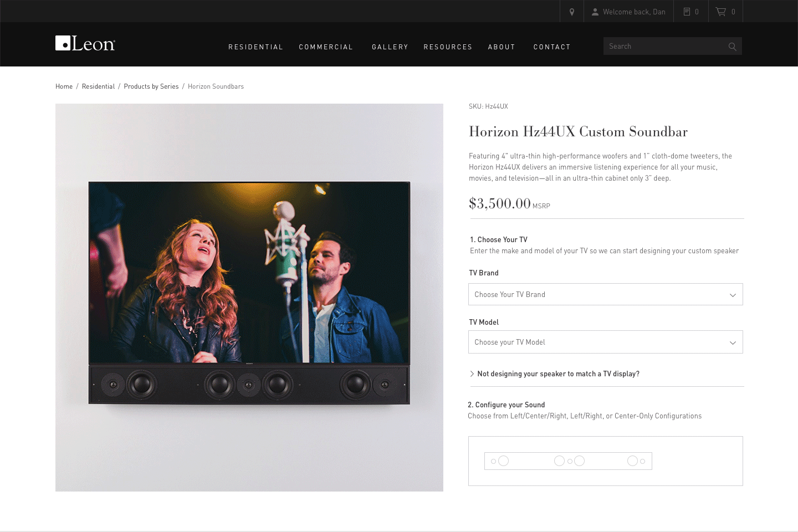Open the Choose Your TV Brand dropdown

point(606,294)
